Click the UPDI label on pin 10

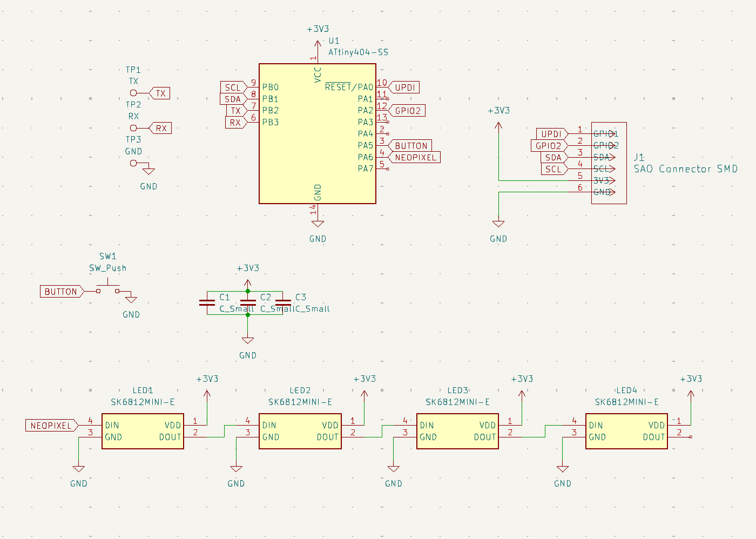405,87
